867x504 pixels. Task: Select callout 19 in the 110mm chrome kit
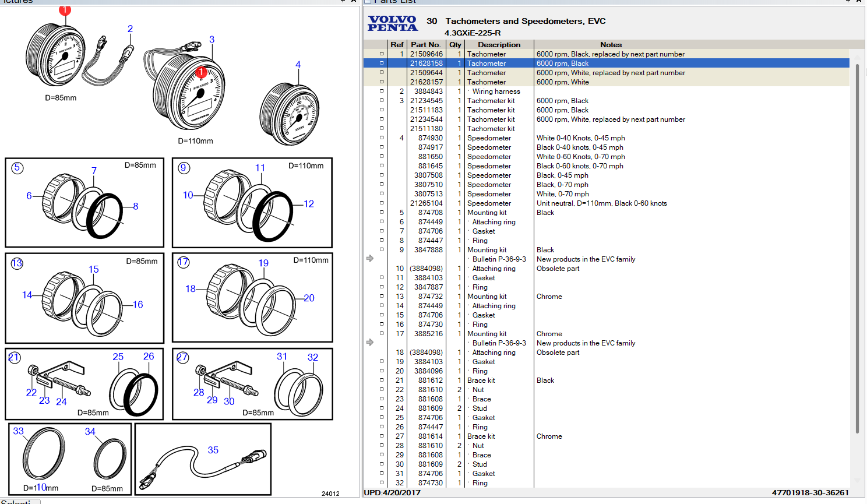pos(263,263)
